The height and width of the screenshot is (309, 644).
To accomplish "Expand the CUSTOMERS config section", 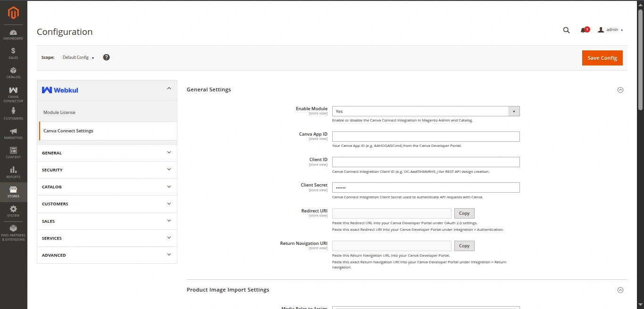I will 107,204.
